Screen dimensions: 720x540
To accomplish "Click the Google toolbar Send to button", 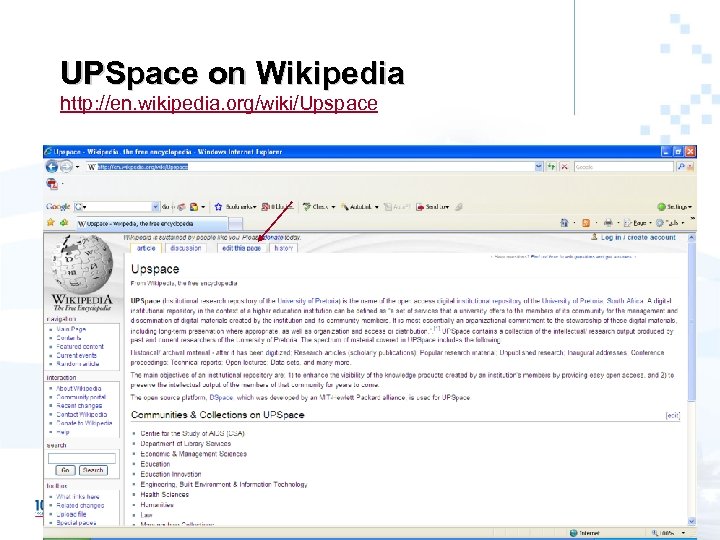I will coord(432,207).
